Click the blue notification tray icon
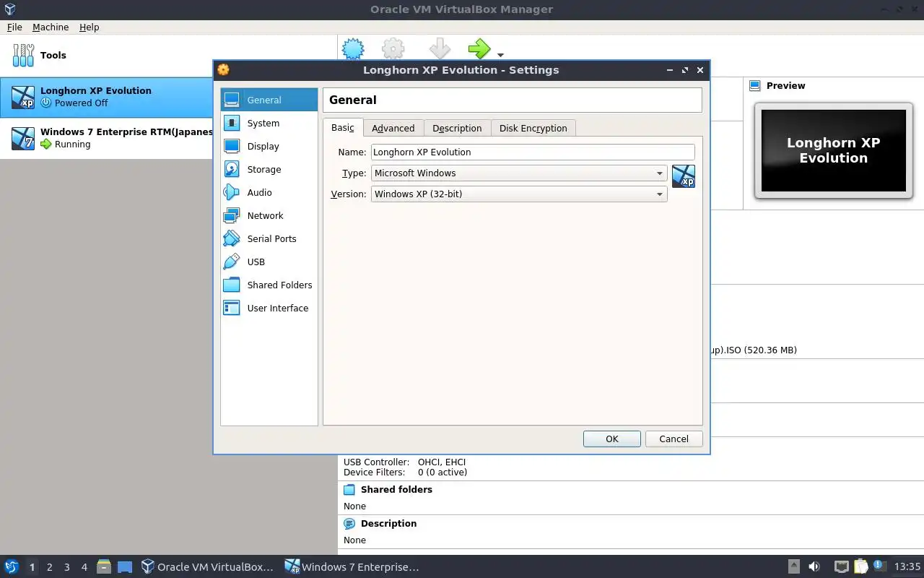Screen dimensions: 924x578 [879, 566]
